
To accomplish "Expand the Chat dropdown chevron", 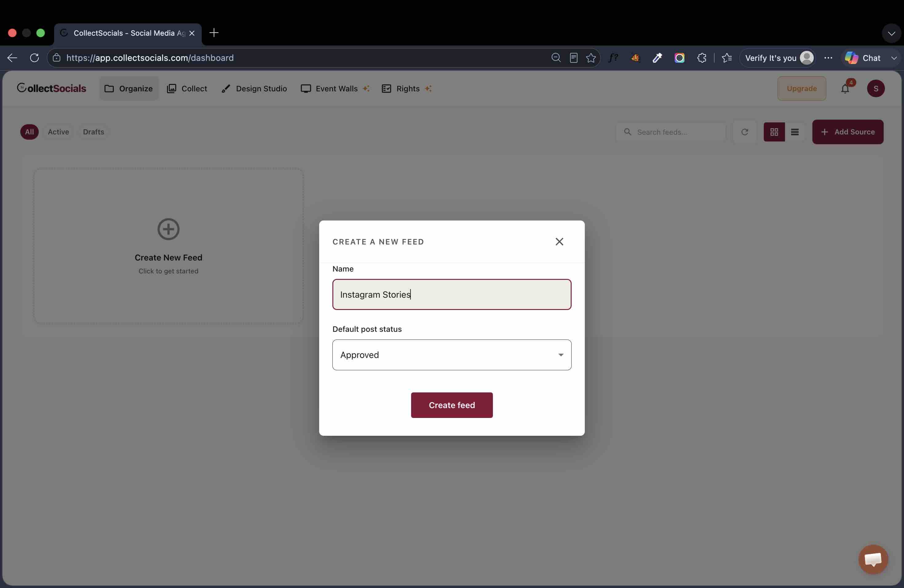I will coord(894,58).
